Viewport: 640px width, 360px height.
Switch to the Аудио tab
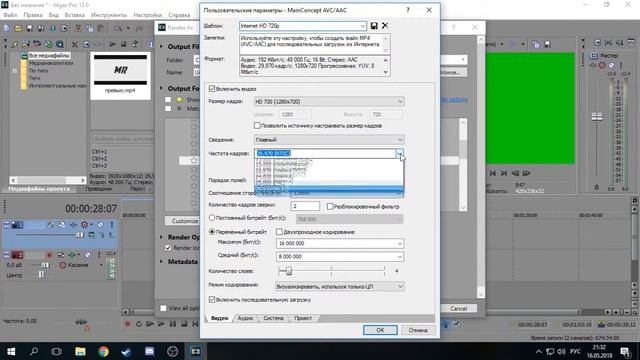pyautogui.click(x=245, y=318)
